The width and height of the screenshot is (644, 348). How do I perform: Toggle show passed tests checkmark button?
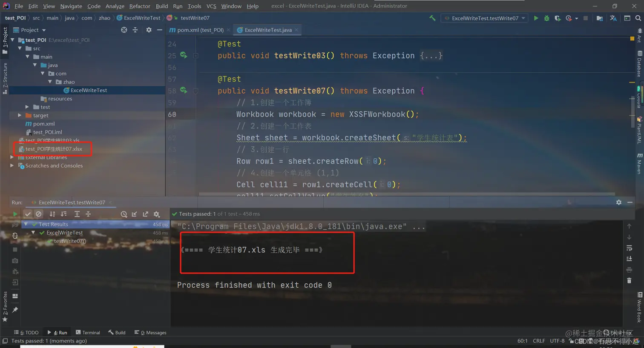(28, 214)
